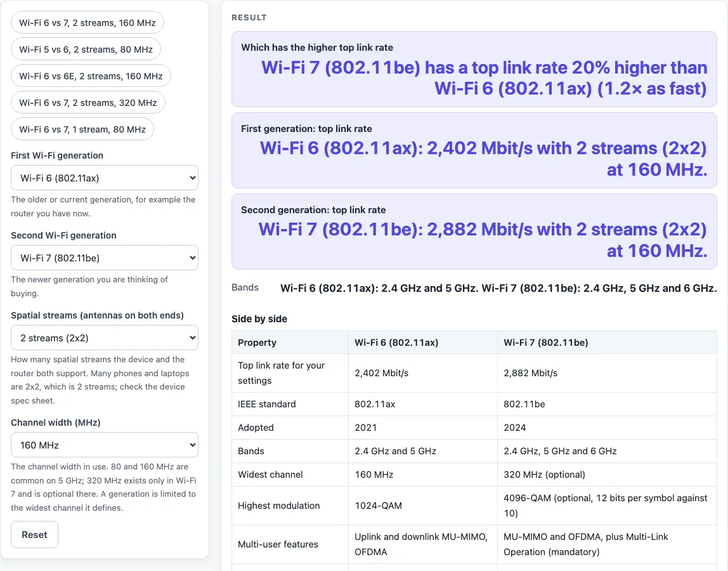Click the 2,882 Mbit/s Wi-Fi 7 headline result
The height and width of the screenshot is (571, 728).
pyautogui.click(x=483, y=240)
